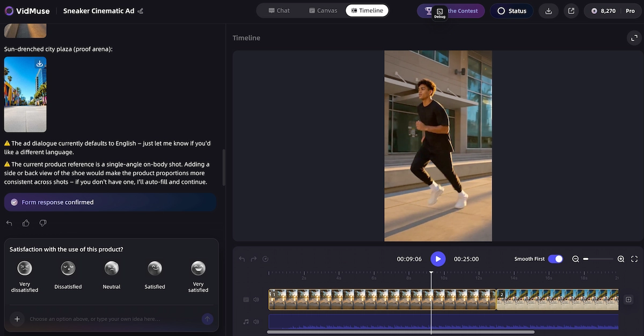644x336 pixels.
Task: Undo the last timeline edit
Action: (x=242, y=259)
